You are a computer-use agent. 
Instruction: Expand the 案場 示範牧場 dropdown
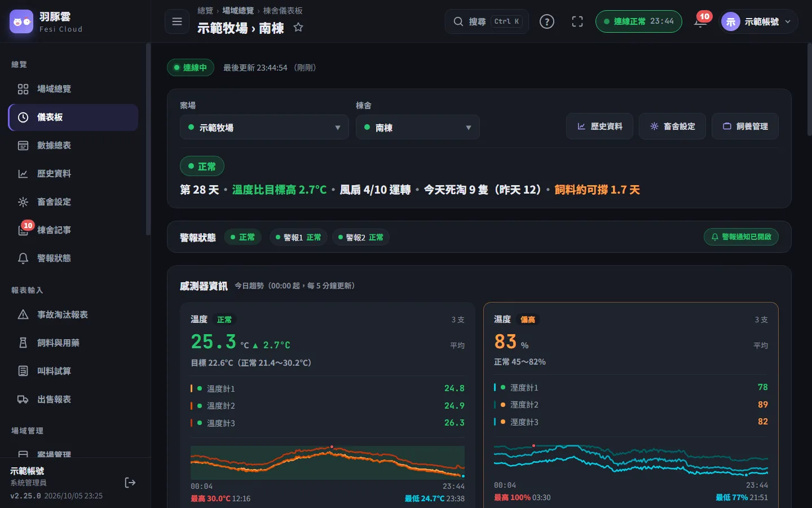point(264,127)
